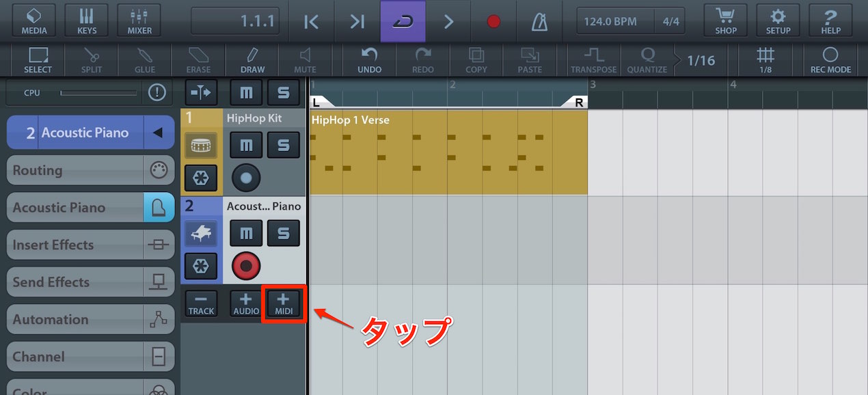Solo the HipHop Kit track
The image size is (868, 395).
pos(283,145)
